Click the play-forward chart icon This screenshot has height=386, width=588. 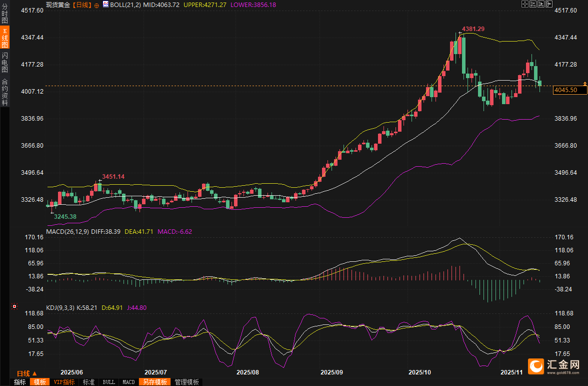tap(540, 5)
